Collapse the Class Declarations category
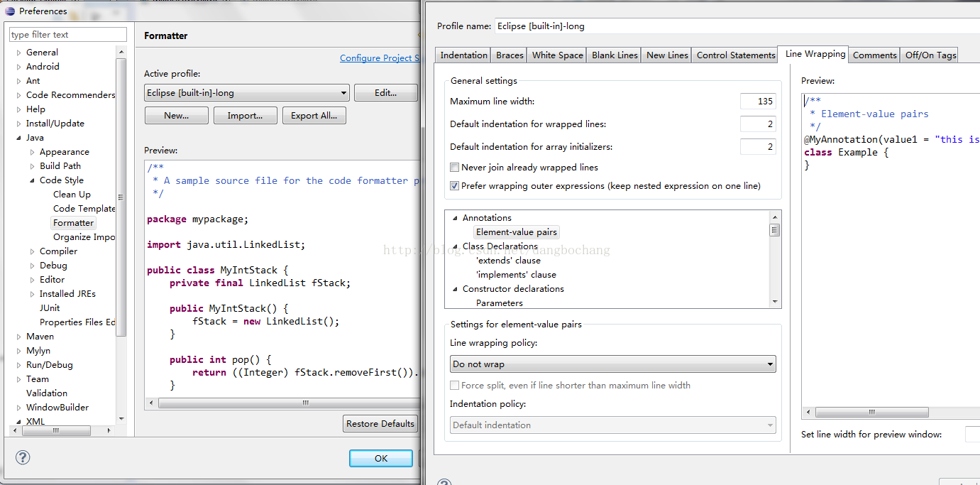 pos(456,246)
